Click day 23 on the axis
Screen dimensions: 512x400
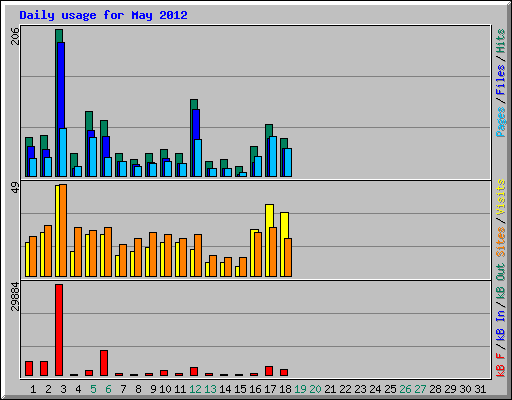point(360,389)
